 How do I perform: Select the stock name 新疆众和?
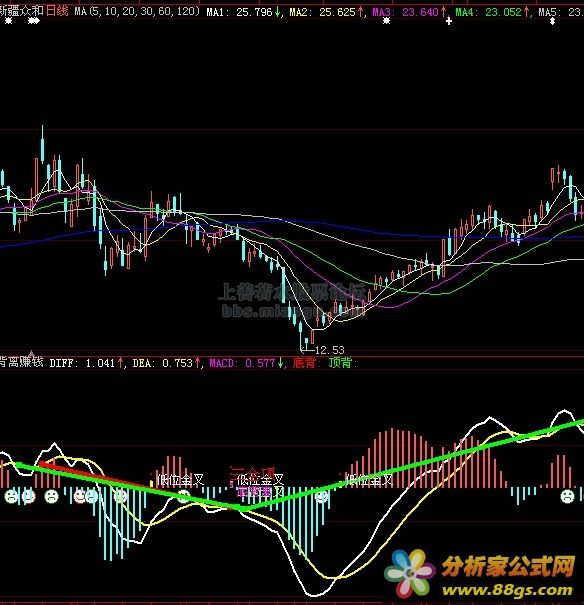pyautogui.click(x=21, y=11)
